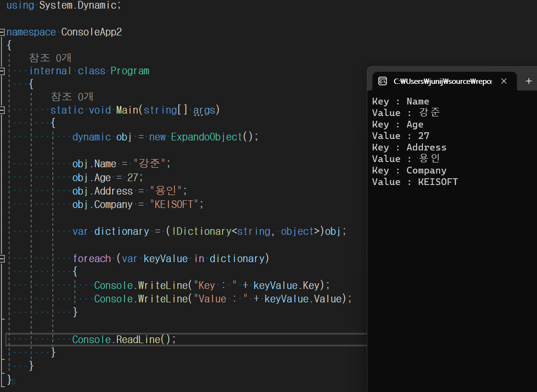537x392 pixels.
Task: Open a new terminal tab with plus button
Action: 528,81
